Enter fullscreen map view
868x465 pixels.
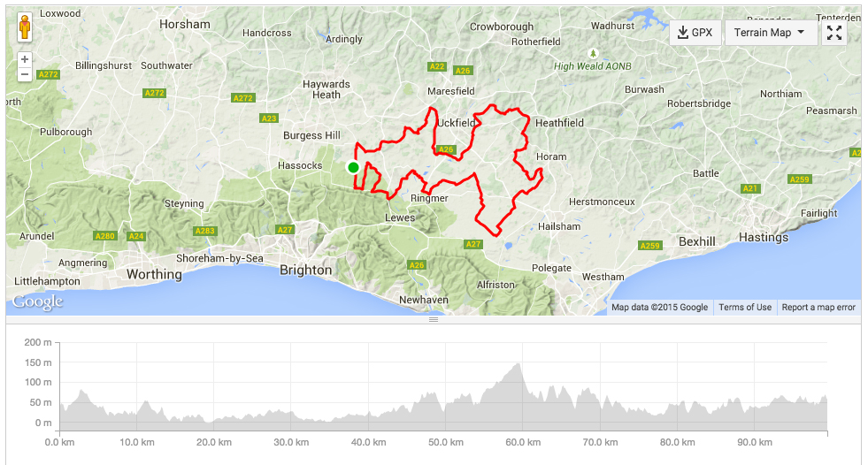click(833, 33)
